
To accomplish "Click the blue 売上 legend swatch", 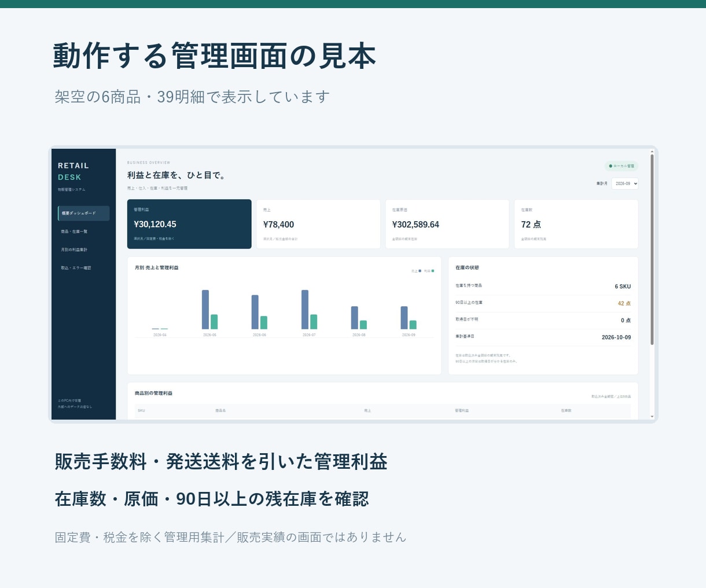I will pyautogui.click(x=420, y=271).
